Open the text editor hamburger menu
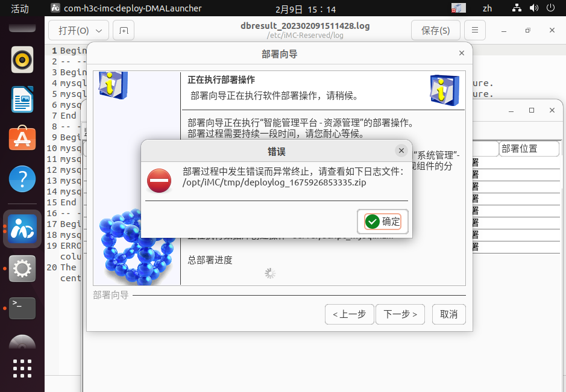 click(474, 30)
